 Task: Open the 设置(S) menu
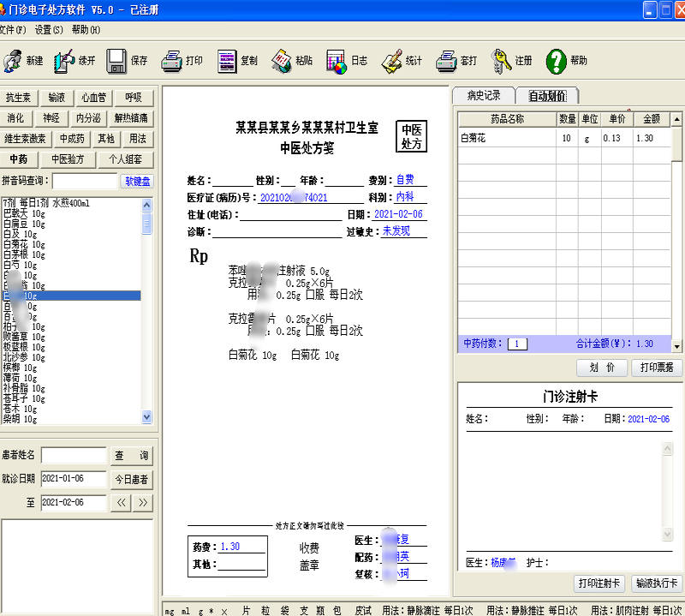49,29
